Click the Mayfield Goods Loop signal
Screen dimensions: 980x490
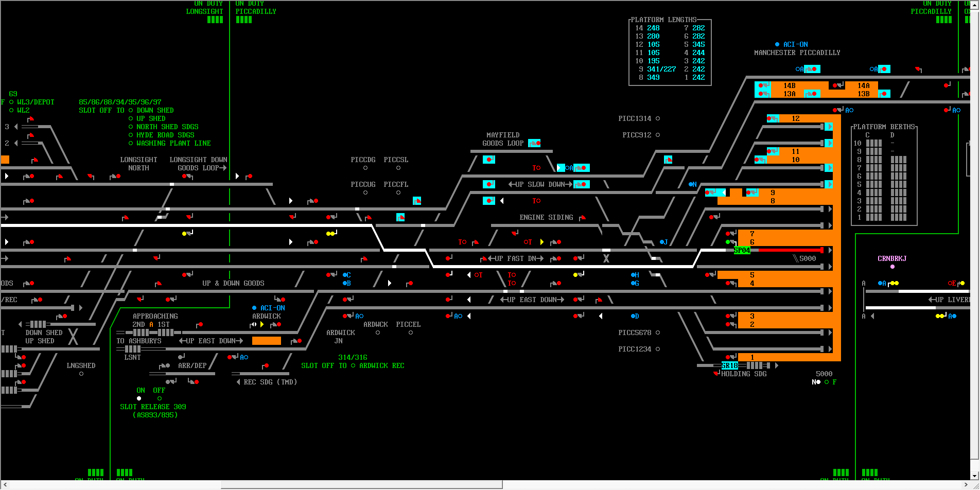point(534,143)
